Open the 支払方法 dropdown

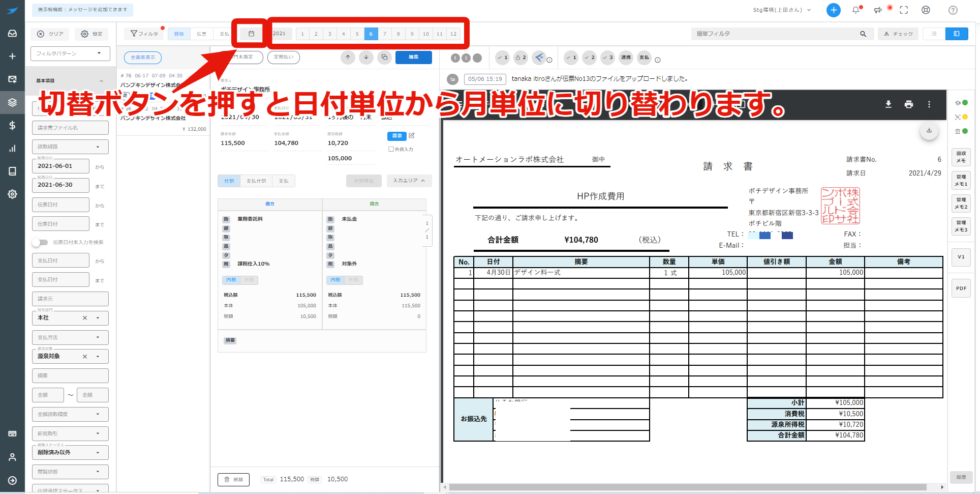(x=70, y=337)
